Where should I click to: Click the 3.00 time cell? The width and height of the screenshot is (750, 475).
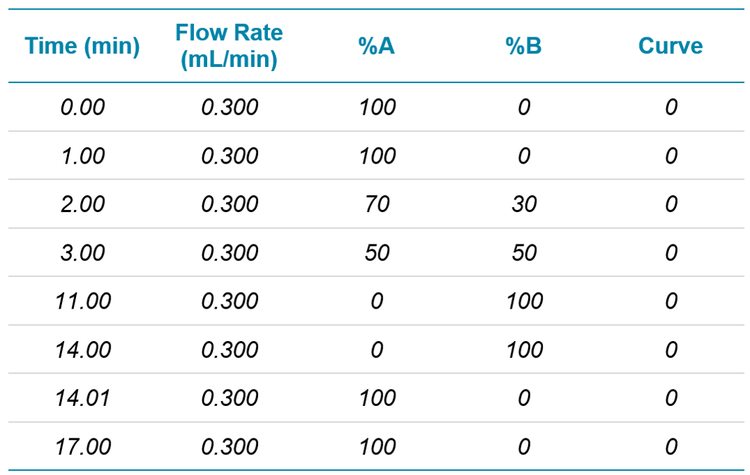82,253
